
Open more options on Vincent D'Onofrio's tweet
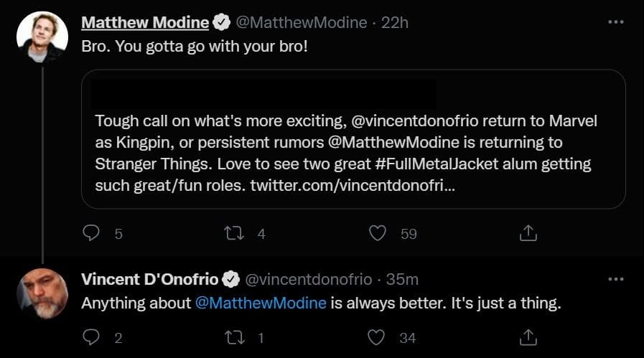615,279
